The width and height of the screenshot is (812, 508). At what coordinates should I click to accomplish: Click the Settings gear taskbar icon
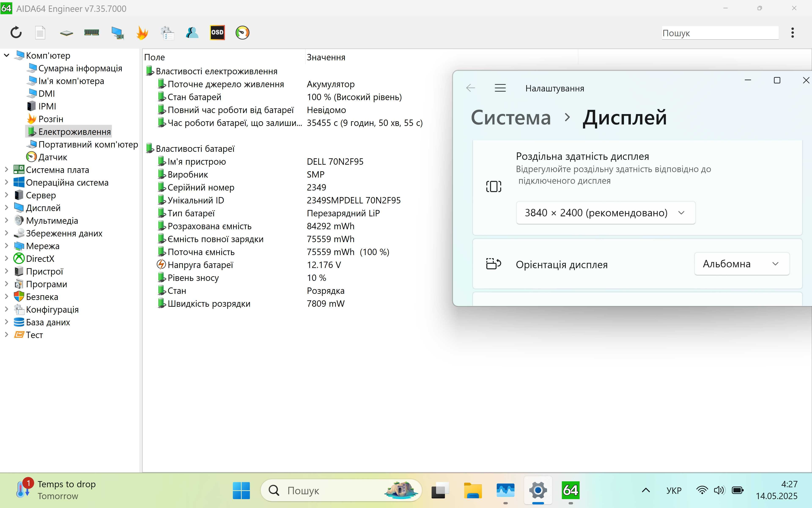(x=538, y=490)
